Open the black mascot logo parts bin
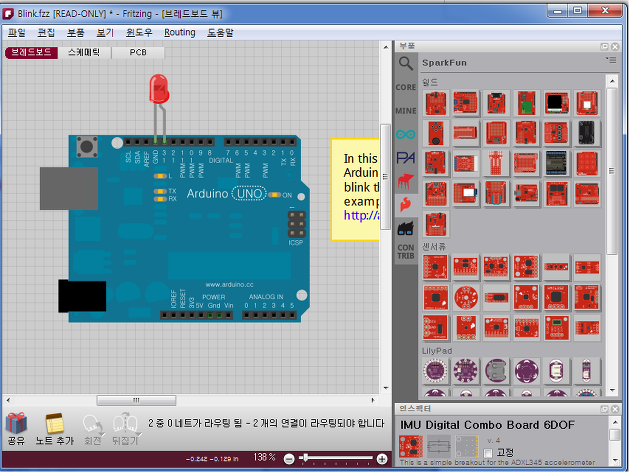Screen dimensions: 630x473 coord(406,228)
